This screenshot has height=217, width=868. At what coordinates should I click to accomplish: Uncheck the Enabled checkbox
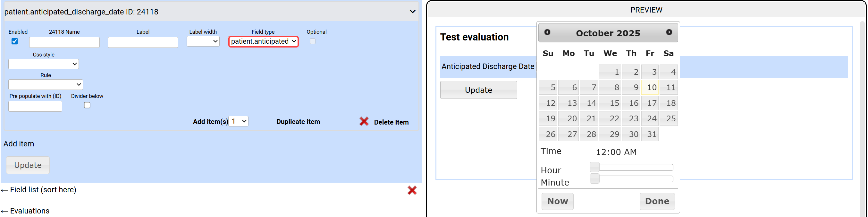point(15,41)
